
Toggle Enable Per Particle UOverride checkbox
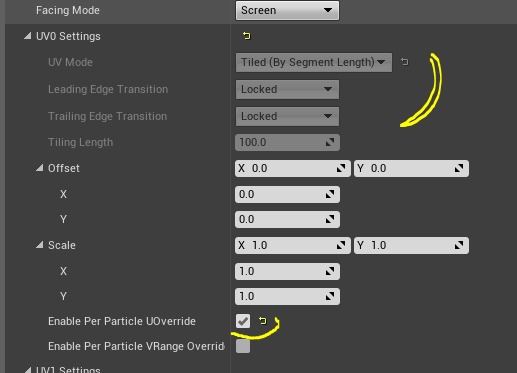coord(243,321)
